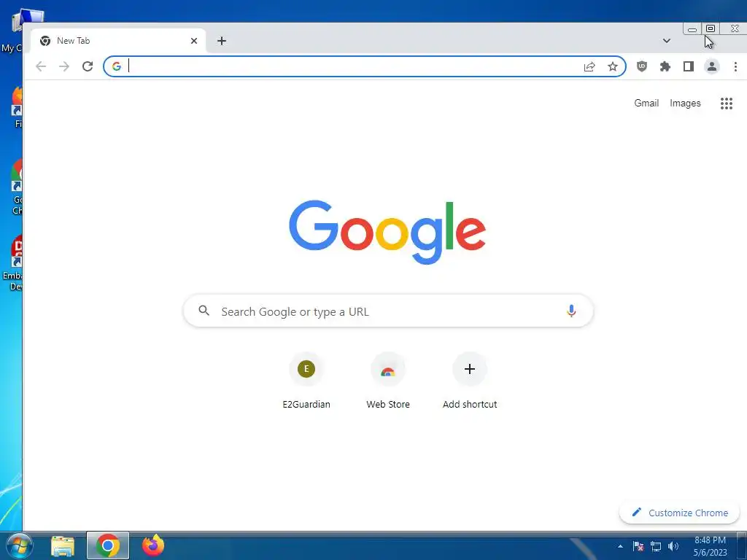Open Google Images link
Viewport: 747px width, 560px height.
(x=685, y=104)
